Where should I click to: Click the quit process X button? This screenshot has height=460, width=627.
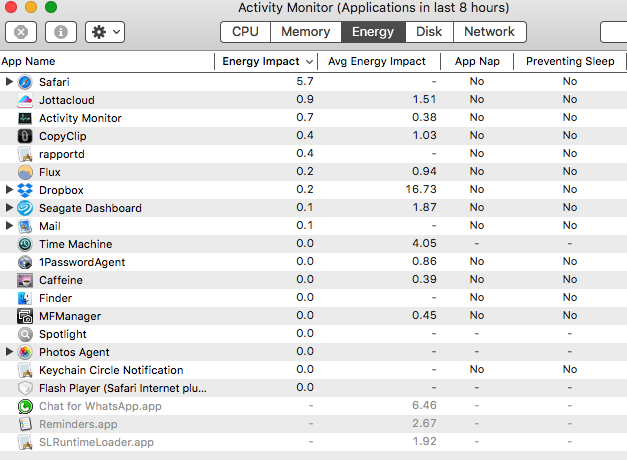click(x=21, y=32)
